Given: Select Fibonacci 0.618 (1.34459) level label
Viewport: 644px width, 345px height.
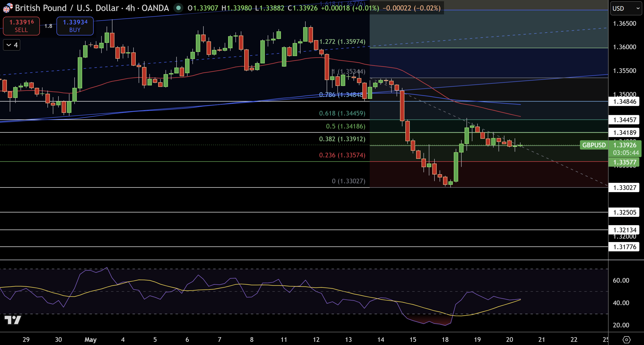Looking at the screenshot, I should (342, 113).
